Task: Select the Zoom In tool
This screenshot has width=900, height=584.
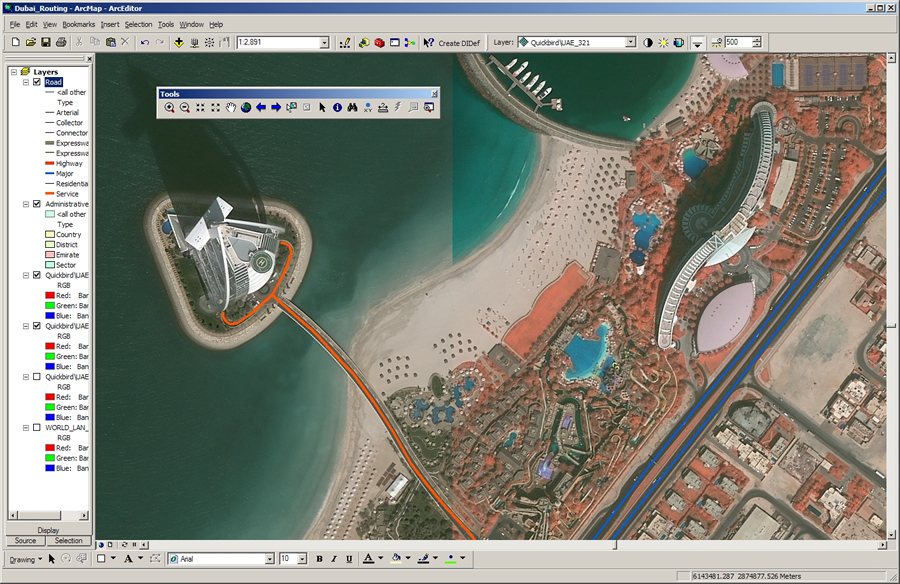Action: (x=169, y=107)
